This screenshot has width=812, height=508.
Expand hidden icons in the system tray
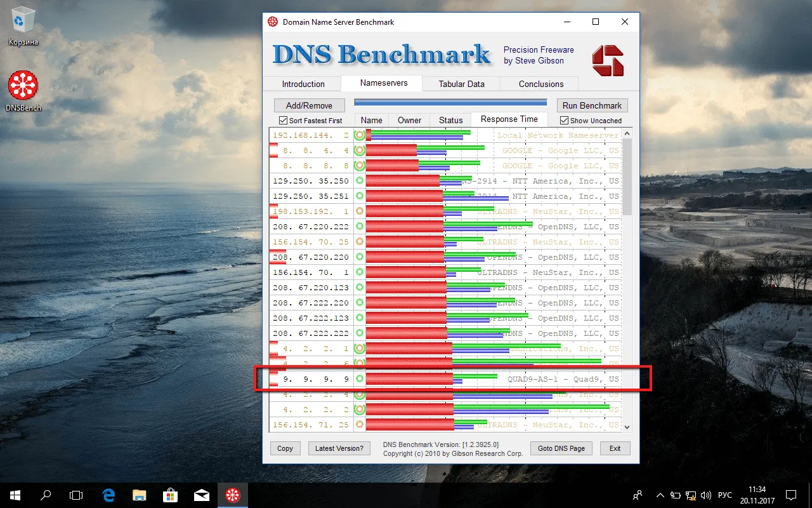coord(660,495)
